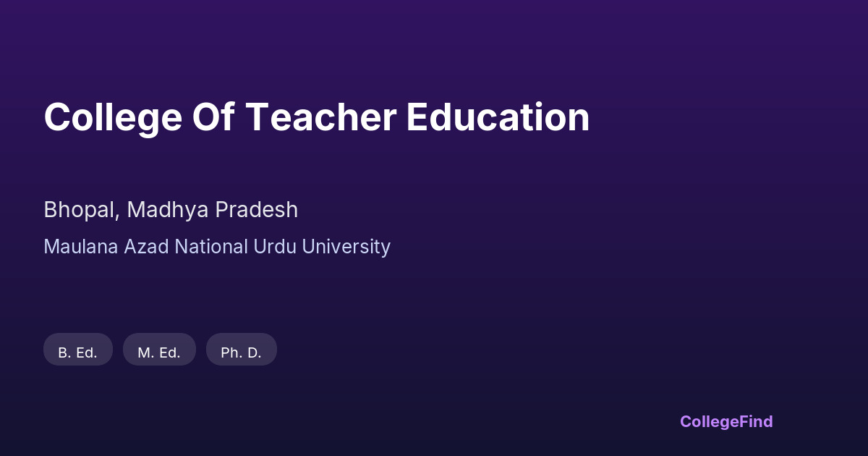
Task: Click "University" in the affiliation line
Action: (x=346, y=247)
